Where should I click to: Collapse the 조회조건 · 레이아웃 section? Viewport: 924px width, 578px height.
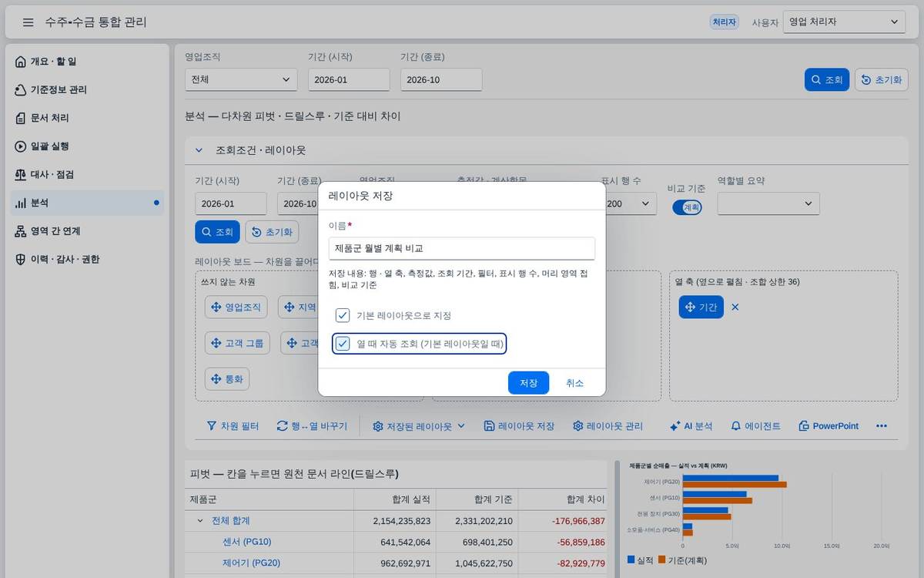[199, 150]
